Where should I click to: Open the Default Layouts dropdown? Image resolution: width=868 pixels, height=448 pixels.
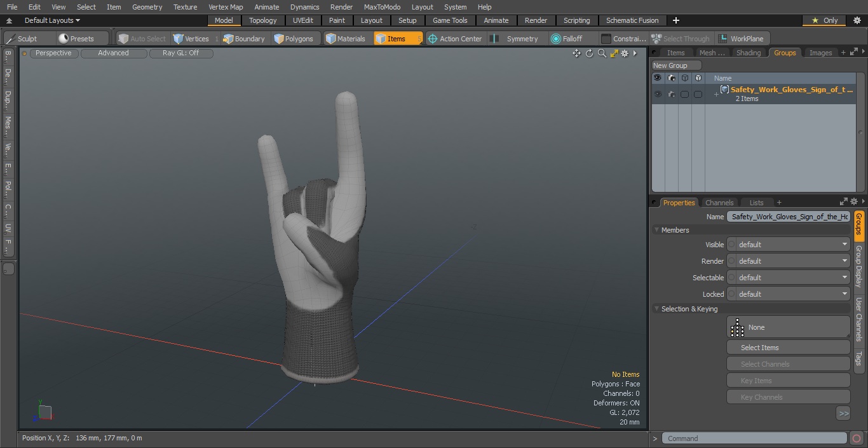[52, 20]
